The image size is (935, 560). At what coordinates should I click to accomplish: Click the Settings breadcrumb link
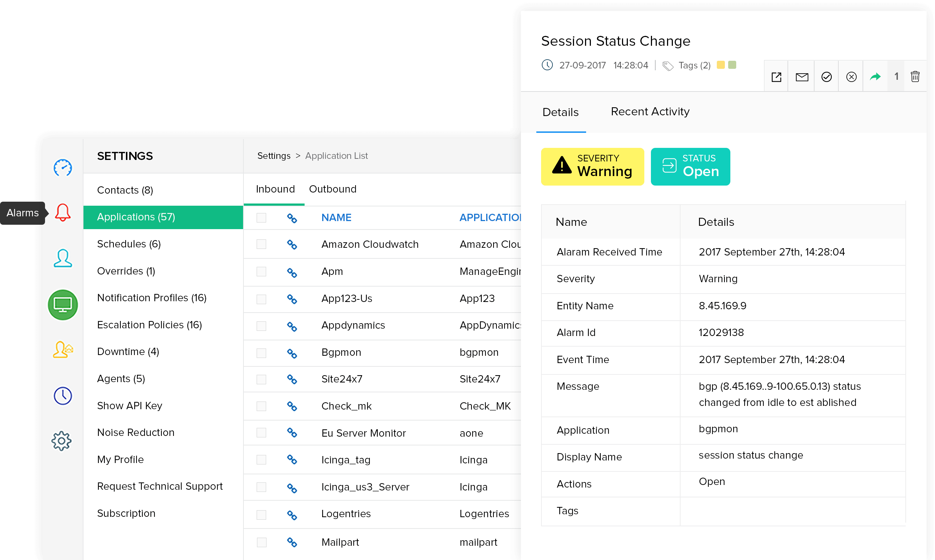(x=274, y=156)
